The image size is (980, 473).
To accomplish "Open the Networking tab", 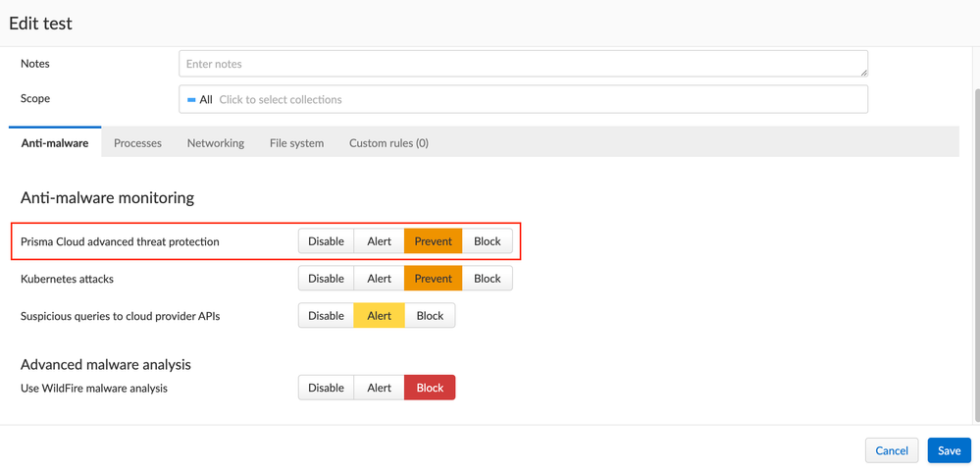I will pyautogui.click(x=216, y=143).
